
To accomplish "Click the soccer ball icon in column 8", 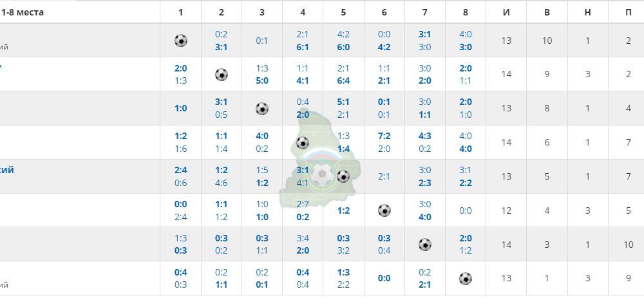I will click(x=466, y=279).
